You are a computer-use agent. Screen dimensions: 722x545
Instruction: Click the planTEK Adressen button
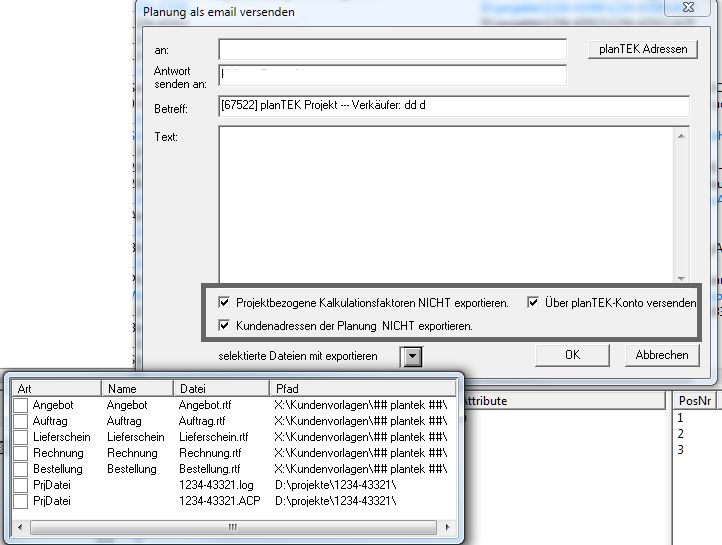(x=643, y=49)
